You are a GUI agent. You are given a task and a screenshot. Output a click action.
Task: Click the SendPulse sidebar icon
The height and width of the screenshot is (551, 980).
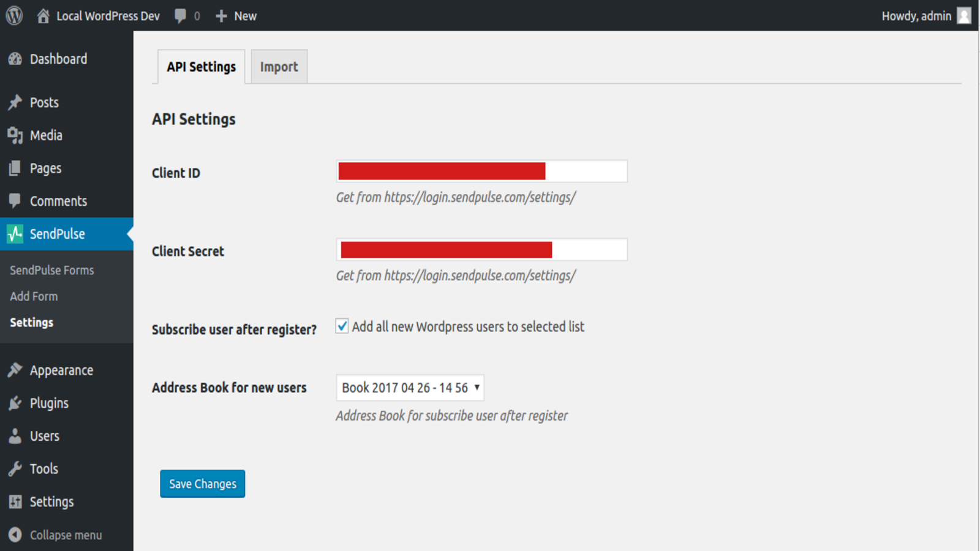click(15, 234)
